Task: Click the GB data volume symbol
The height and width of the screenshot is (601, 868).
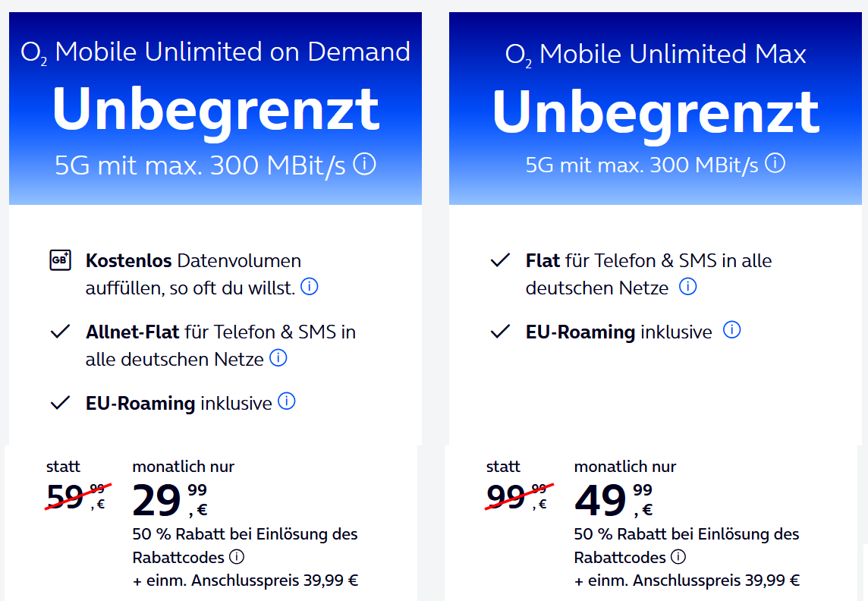Action: pyautogui.click(x=59, y=260)
